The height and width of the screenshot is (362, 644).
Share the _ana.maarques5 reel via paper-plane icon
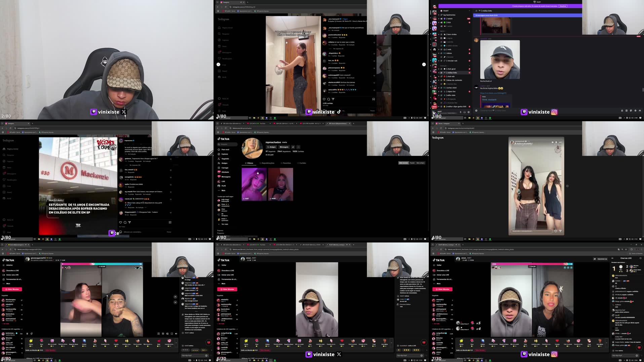pos(333,99)
